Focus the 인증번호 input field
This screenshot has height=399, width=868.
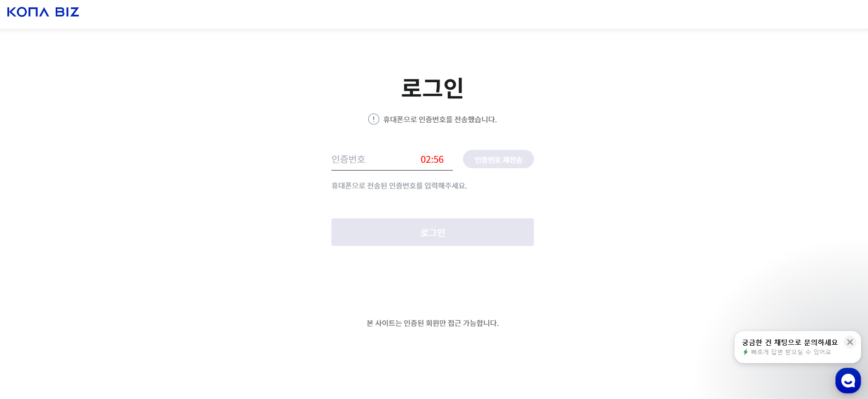tap(373, 160)
